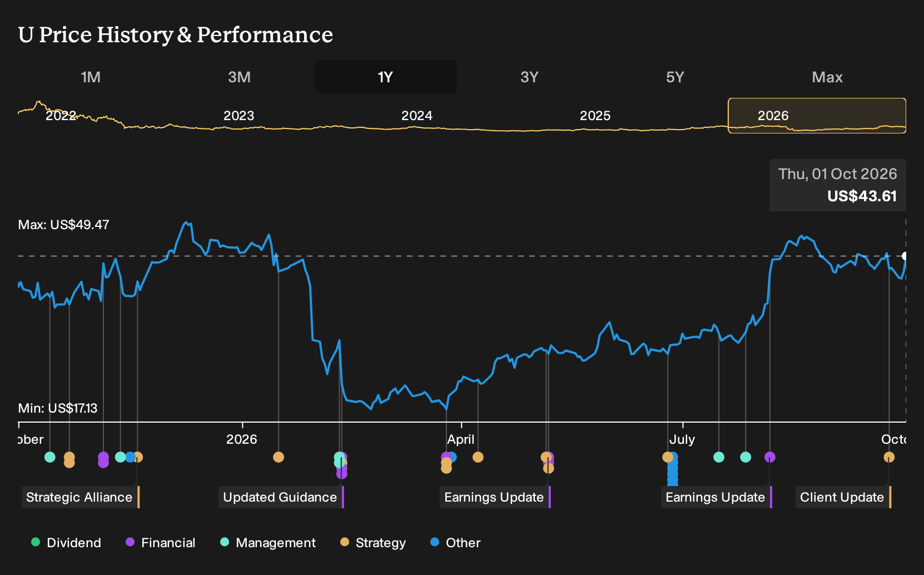Click the U Price History & Performance heading
The image size is (924, 575).
pos(176,34)
